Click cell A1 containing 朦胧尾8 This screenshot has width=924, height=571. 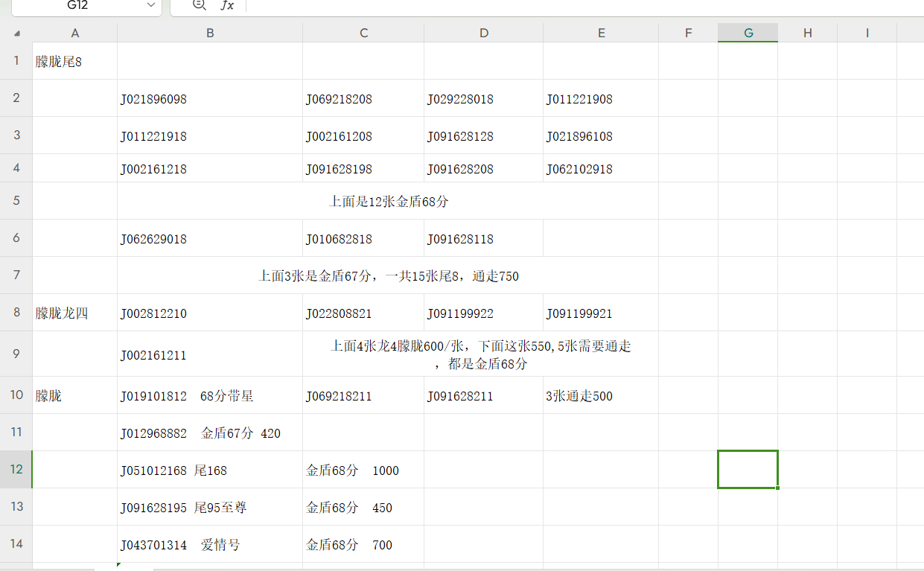[74, 62]
